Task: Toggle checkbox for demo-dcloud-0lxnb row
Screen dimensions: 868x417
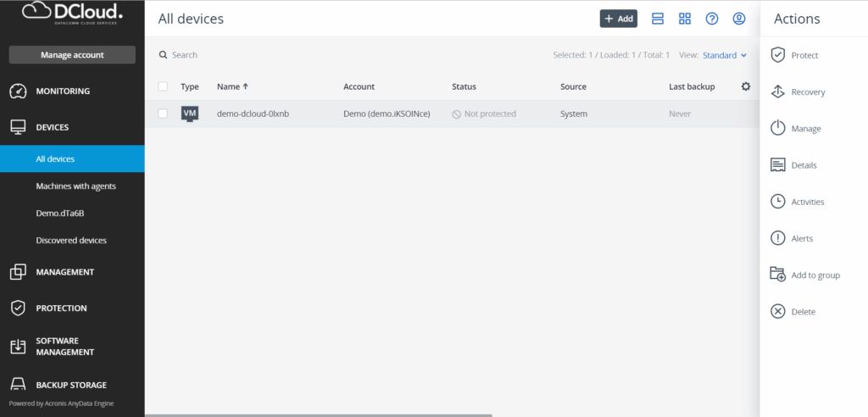Action: 163,114
